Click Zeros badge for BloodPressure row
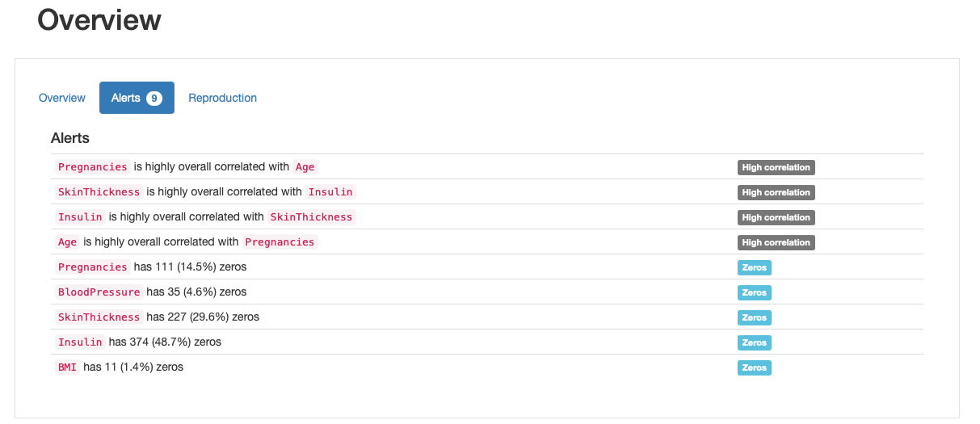This screenshot has height=424, width=980. [x=754, y=293]
